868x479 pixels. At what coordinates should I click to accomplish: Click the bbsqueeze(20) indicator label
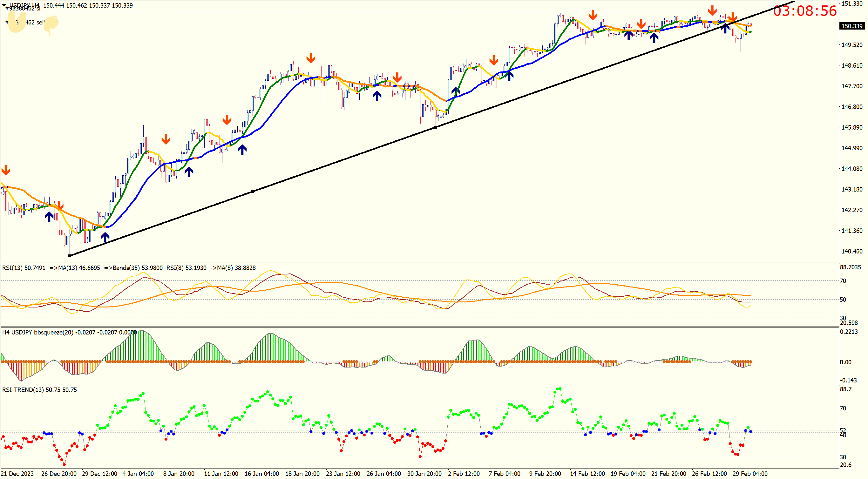tap(53, 332)
